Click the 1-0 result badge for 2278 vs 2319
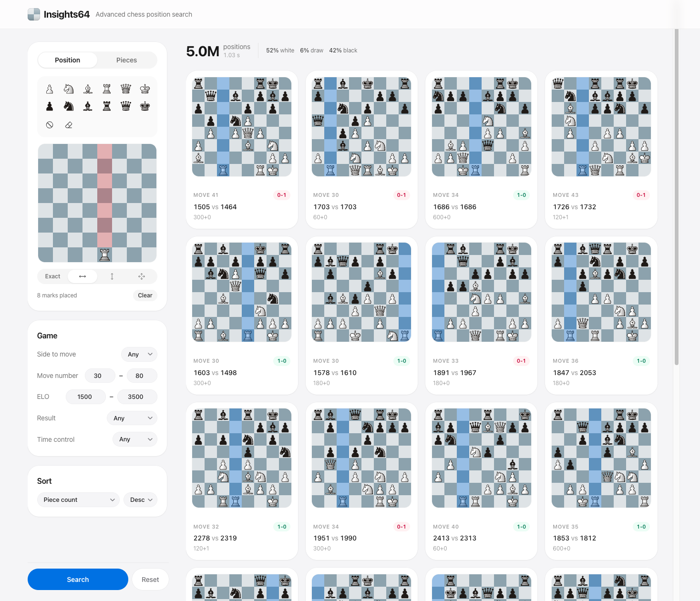 coord(282,527)
